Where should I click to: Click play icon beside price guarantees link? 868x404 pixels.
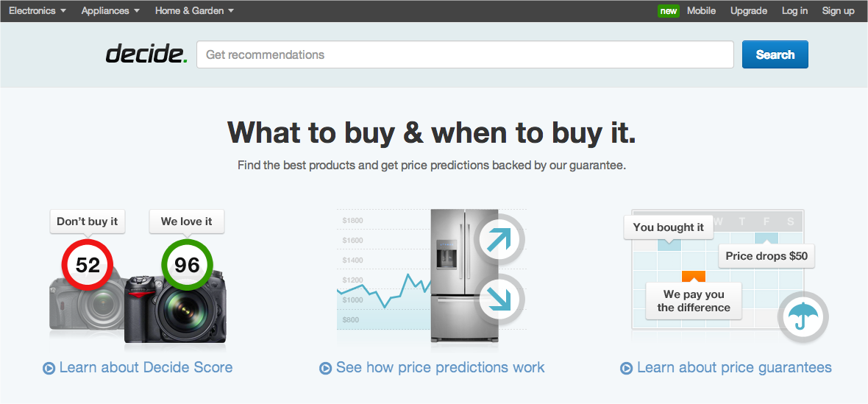pyautogui.click(x=626, y=368)
